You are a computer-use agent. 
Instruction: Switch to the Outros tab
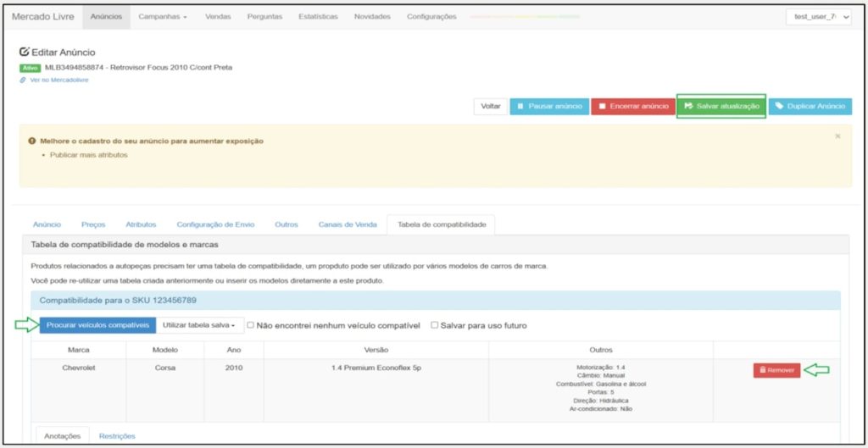[x=287, y=224]
